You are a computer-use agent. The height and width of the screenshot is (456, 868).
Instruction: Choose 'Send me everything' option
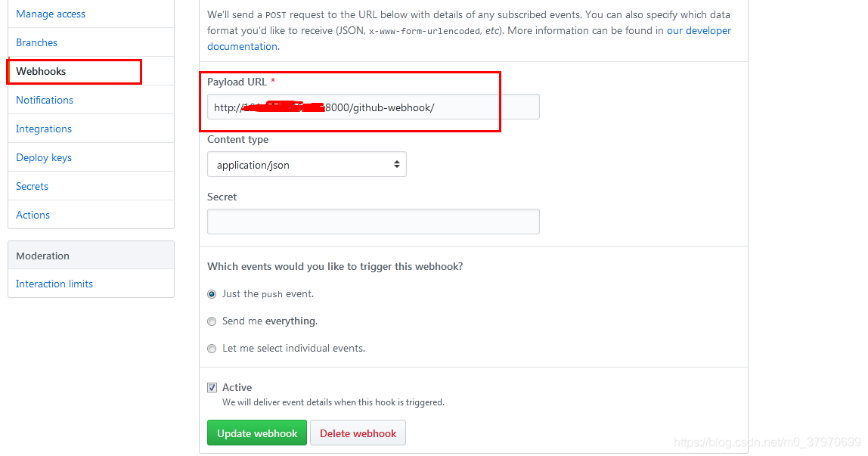[212, 321]
